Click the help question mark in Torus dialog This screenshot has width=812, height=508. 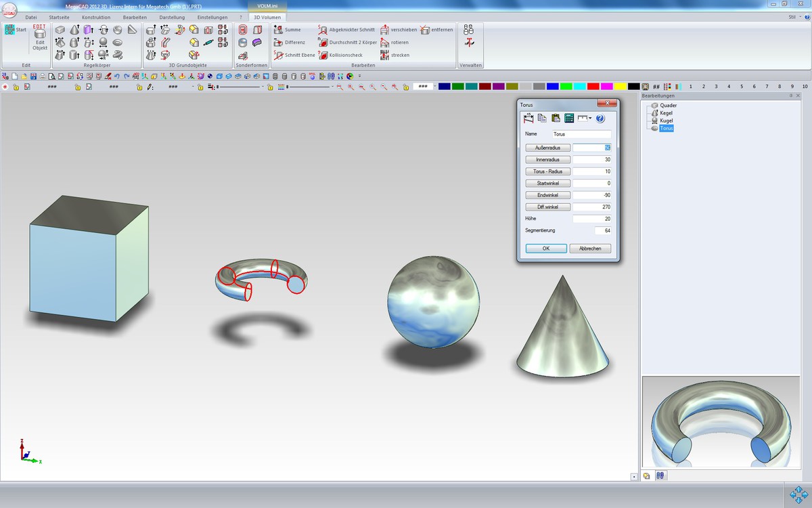click(600, 119)
